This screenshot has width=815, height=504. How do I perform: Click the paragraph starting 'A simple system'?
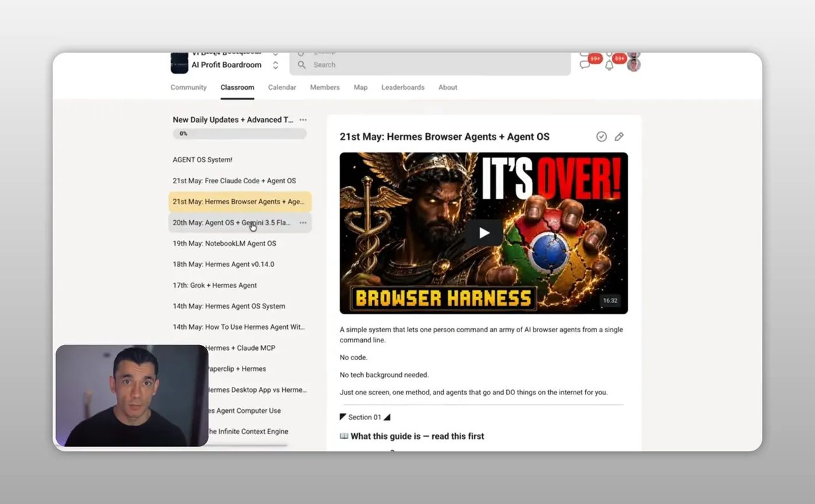481,335
